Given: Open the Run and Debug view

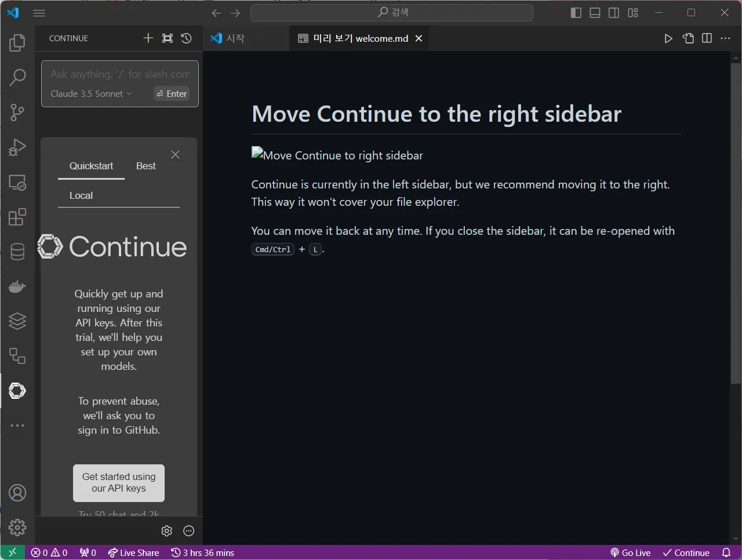Looking at the screenshot, I should [x=17, y=147].
